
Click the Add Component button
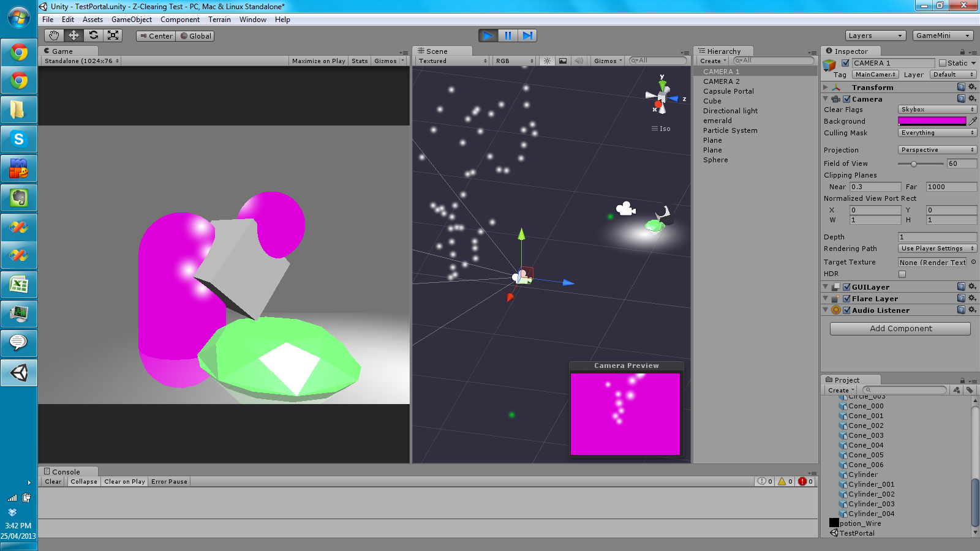pos(900,328)
